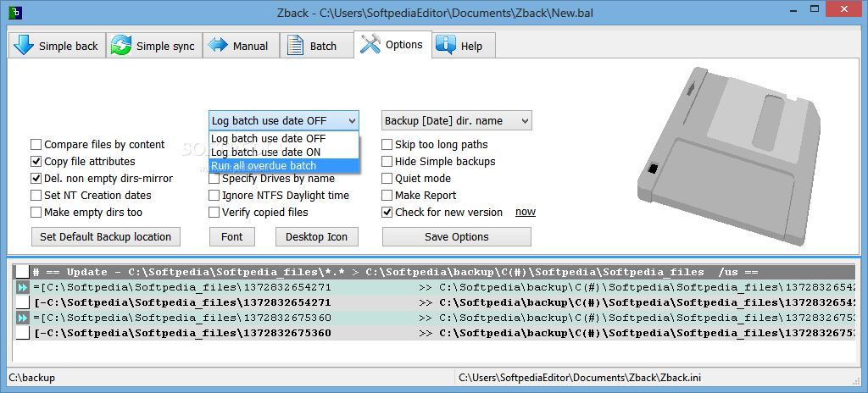Image resolution: width=868 pixels, height=393 pixels.
Task: Choose Log batch use date OFF from list
Action: (284, 138)
